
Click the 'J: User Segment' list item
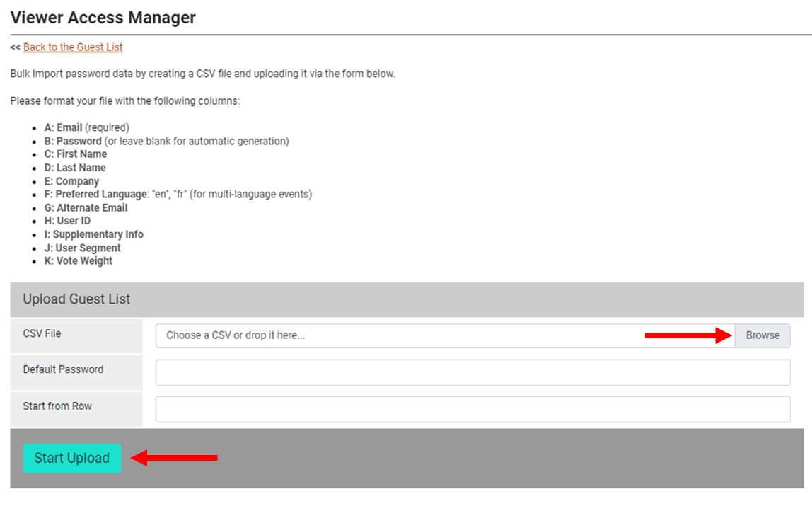[x=82, y=248]
